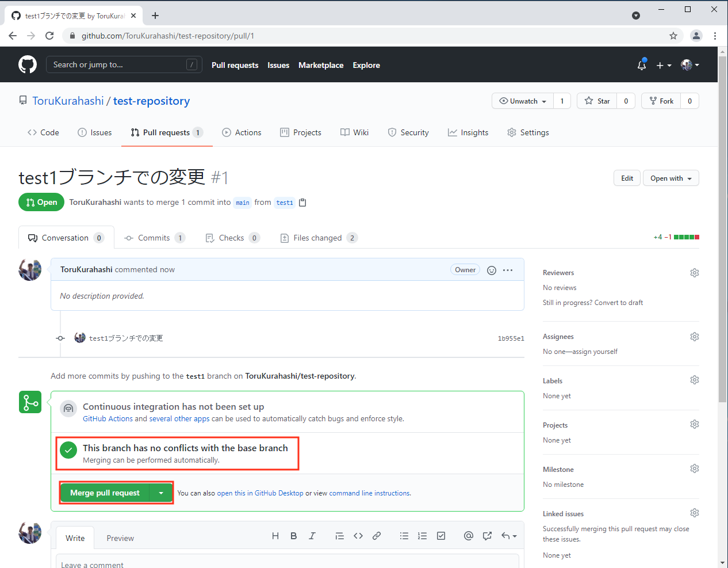Copy test1 branch name with clipboard icon
This screenshot has width=728, height=568.
(303, 203)
